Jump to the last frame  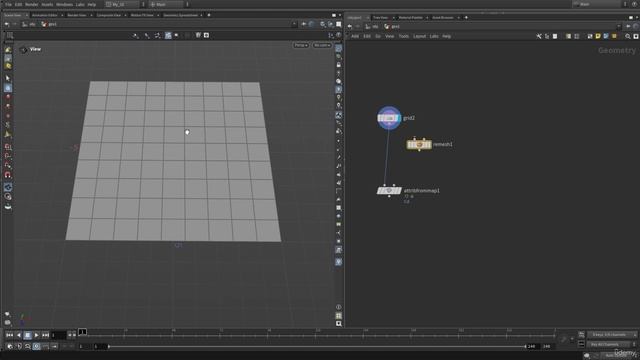click(x=45, y=335)
